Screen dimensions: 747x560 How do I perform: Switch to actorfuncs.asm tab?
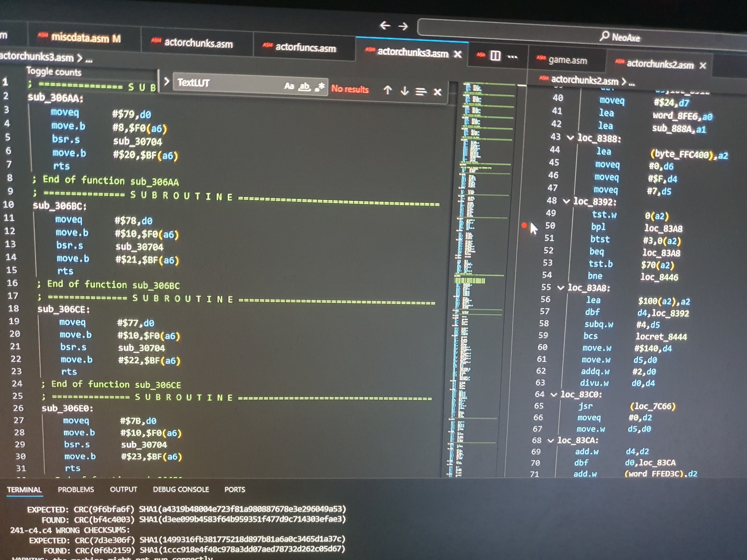click(305, 47)
